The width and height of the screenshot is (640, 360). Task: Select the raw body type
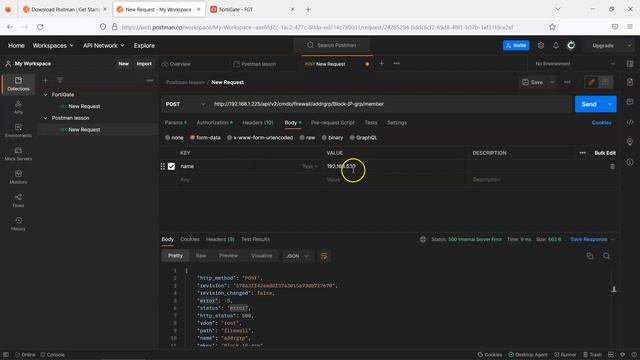pos(308,138)
